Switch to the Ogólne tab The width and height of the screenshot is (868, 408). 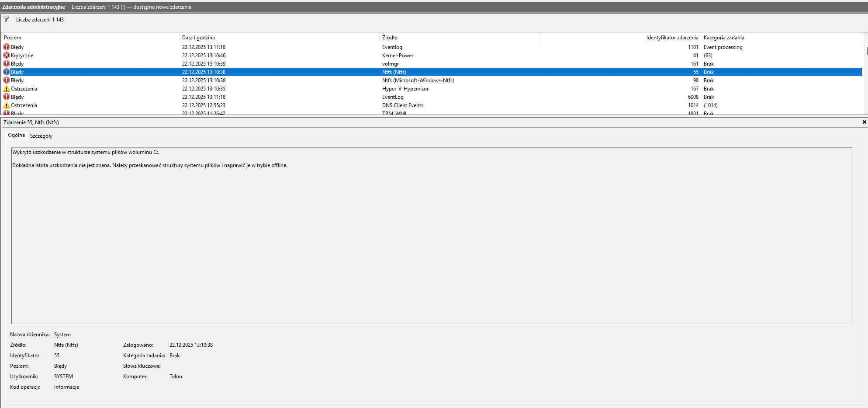17,135
